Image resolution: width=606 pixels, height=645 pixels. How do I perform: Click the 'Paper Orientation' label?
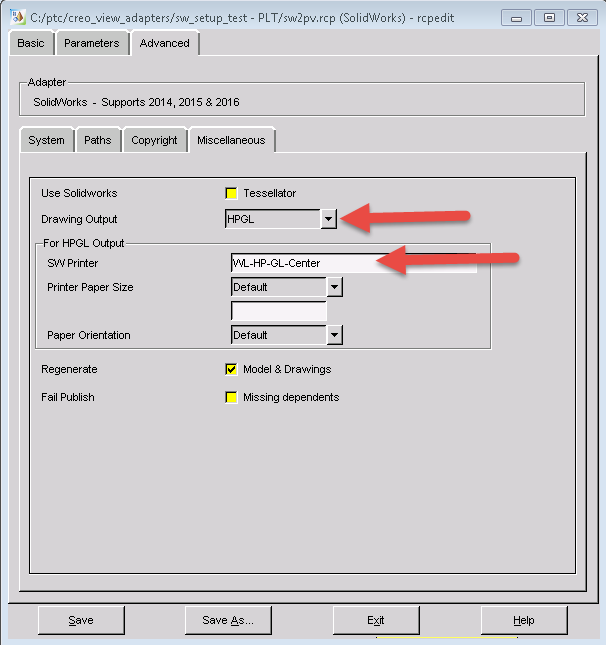click(88, 335)
